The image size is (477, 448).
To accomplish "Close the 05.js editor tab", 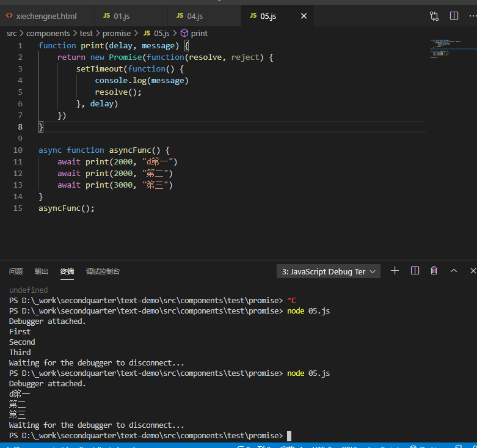I will [304, 16].
